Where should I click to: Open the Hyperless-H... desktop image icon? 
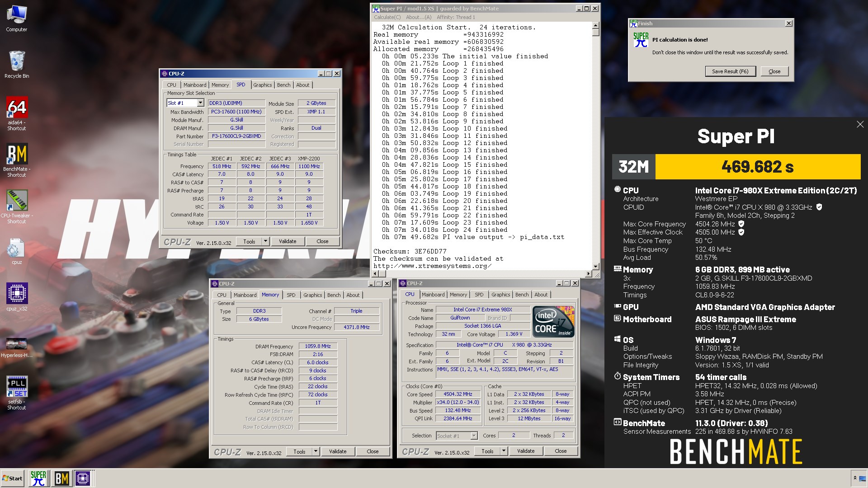tap(17, 347)
